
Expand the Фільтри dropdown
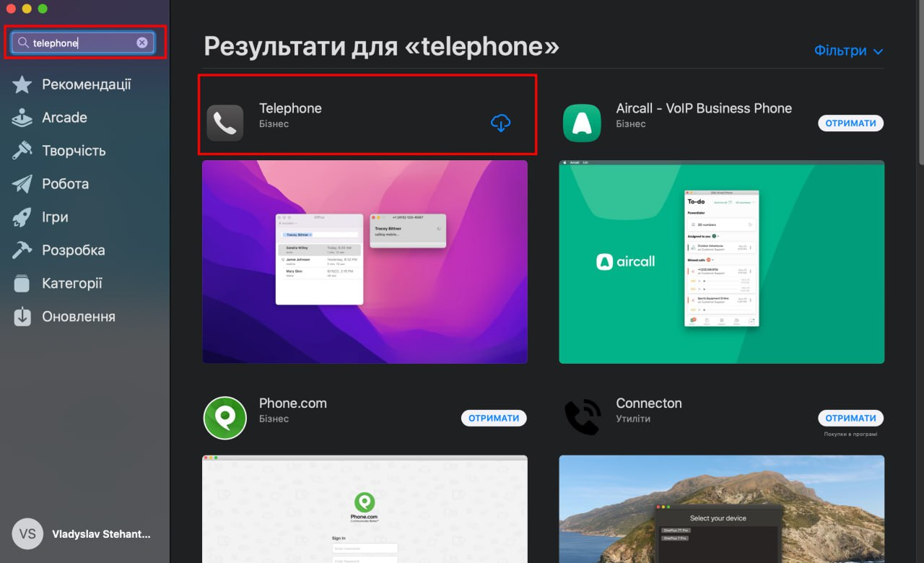848,51
